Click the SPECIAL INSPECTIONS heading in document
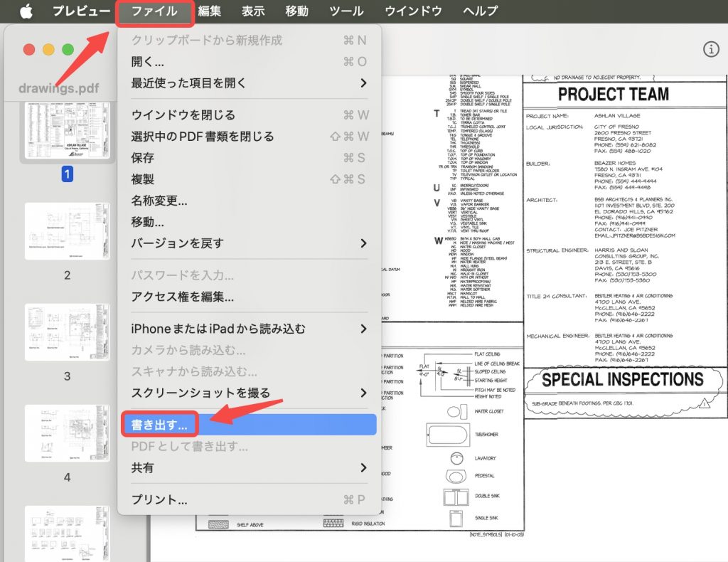The image size is (728, 562). click(623, 379)
